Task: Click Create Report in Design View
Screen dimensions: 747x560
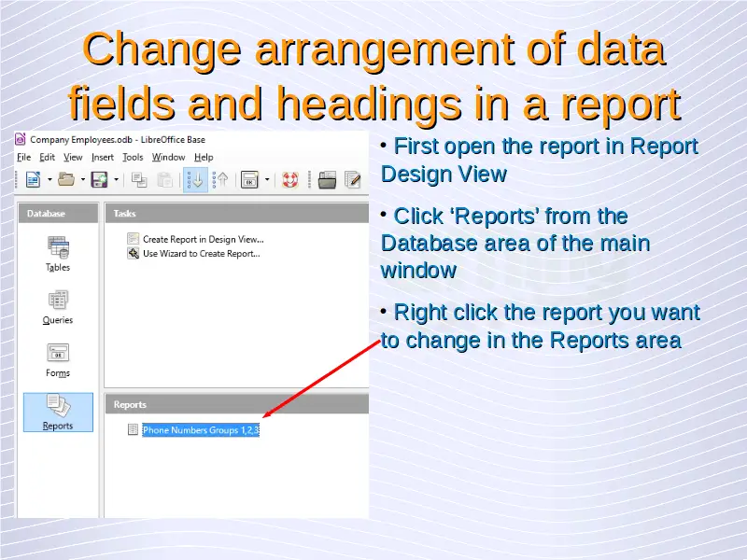Action: [203, 239]
